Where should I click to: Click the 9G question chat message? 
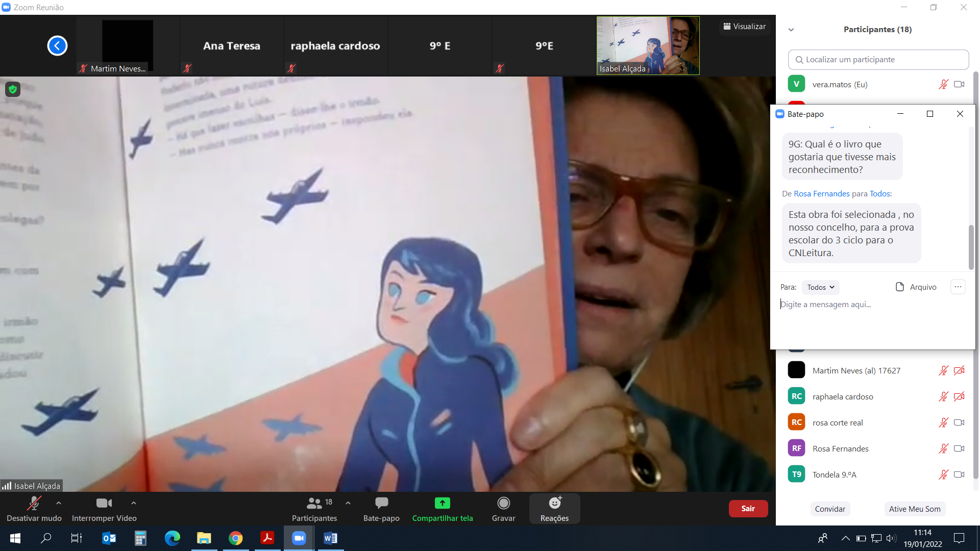[x=842, y=157]
